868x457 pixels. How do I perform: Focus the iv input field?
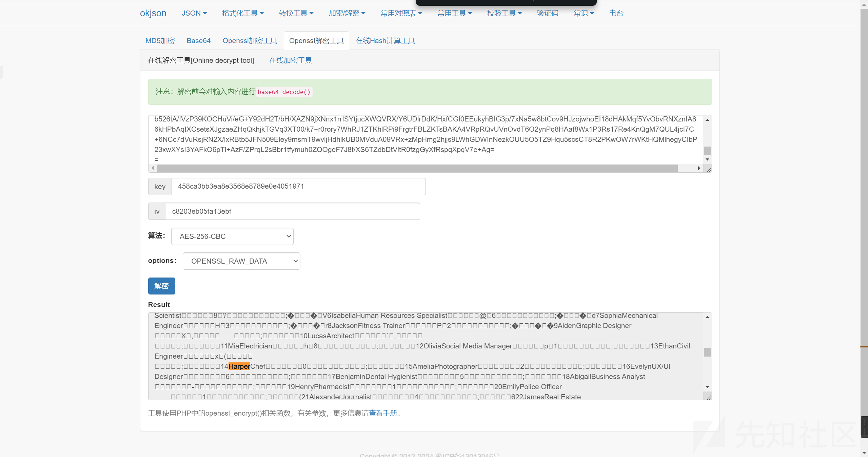coord(293,211)
